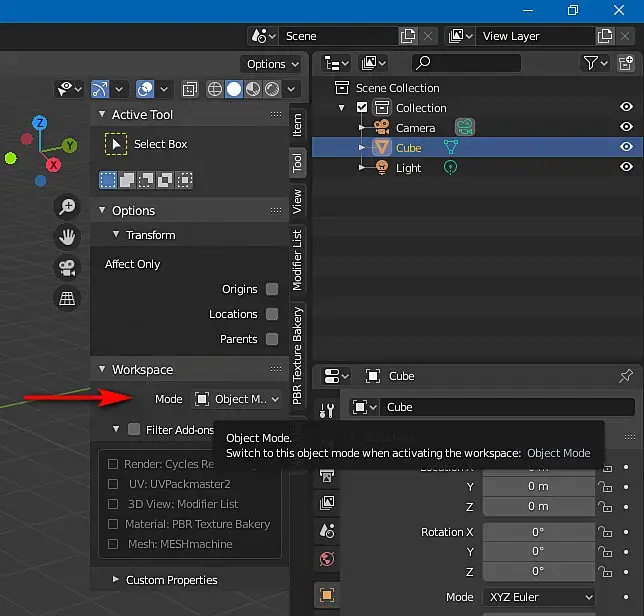Open the outliner filter dropdown
Screen dimensions: 644x616
tap(595, 63)
